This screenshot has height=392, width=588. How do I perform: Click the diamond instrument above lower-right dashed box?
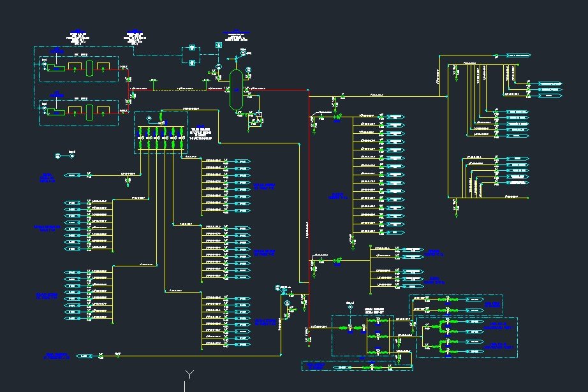tap(349, 307)
